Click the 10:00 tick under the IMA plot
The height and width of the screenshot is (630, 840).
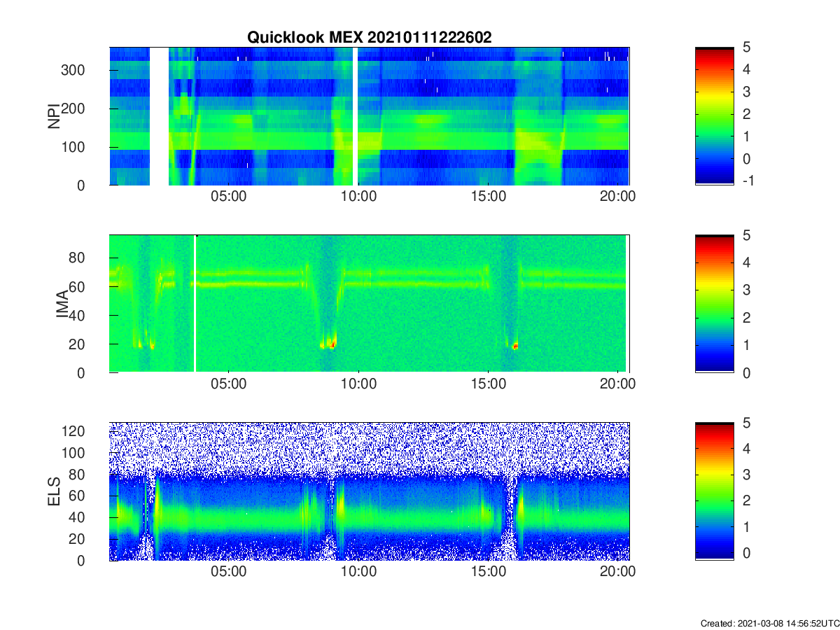point(358,385)
